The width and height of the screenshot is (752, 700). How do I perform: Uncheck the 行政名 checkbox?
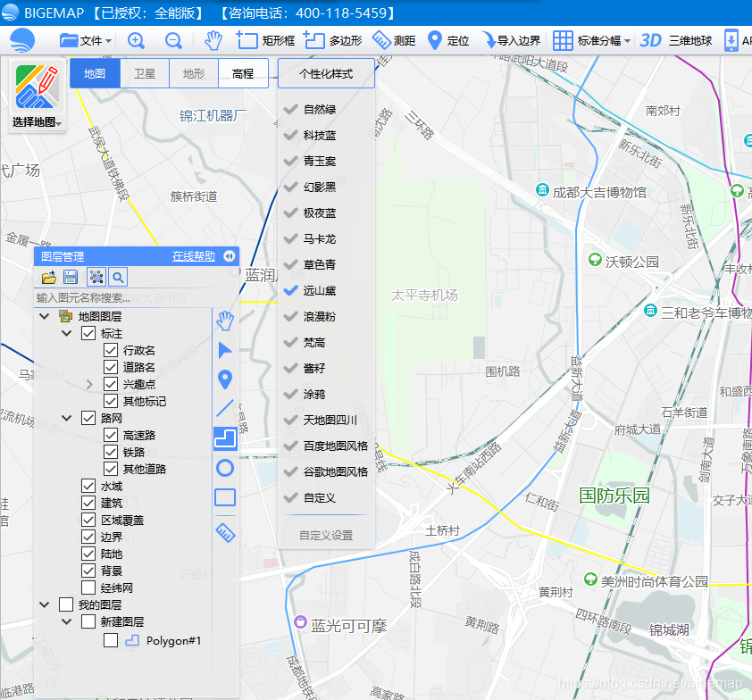click(x=111, y=350)
